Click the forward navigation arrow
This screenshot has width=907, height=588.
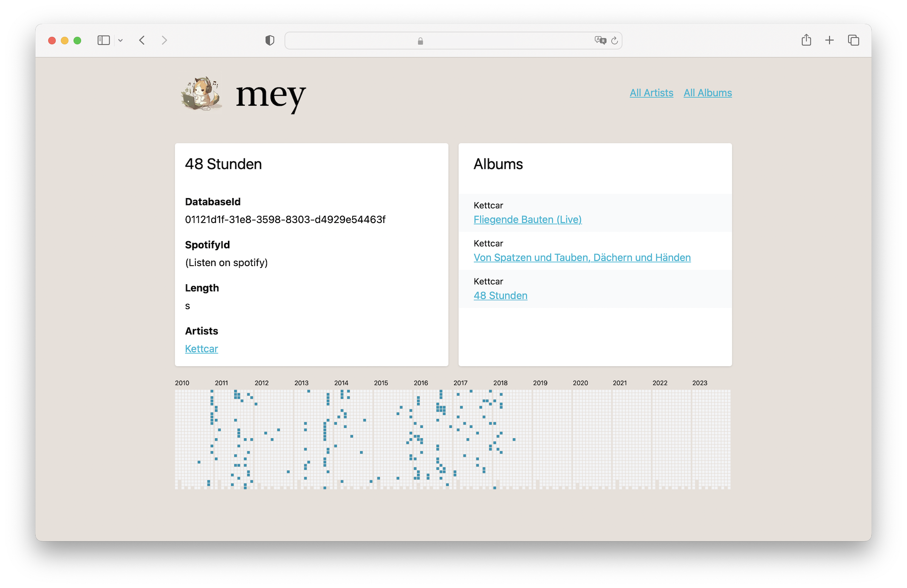point(164,40)
